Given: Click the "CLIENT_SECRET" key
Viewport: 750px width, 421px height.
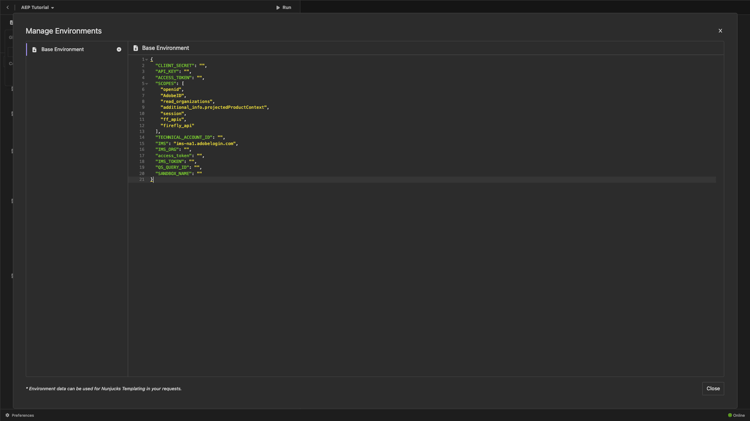Looking at the screenshot, I should [174, 66].
